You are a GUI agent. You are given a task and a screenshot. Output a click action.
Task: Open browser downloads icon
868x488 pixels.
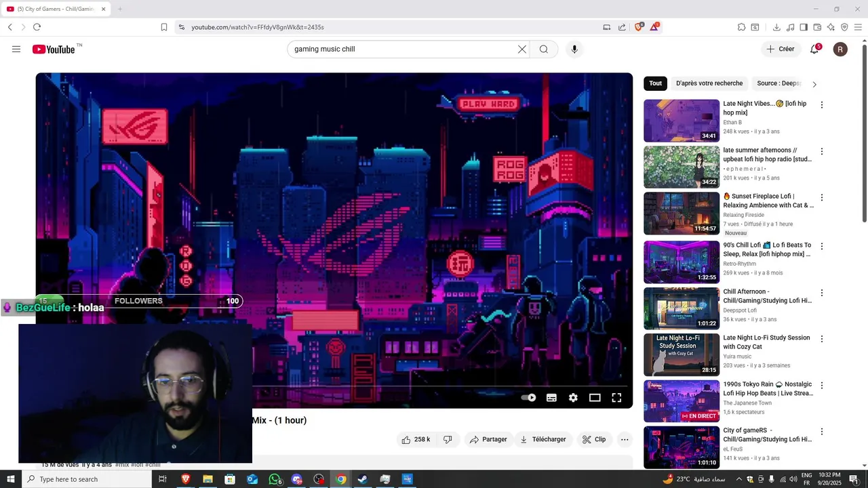click(x=776, y=27)
